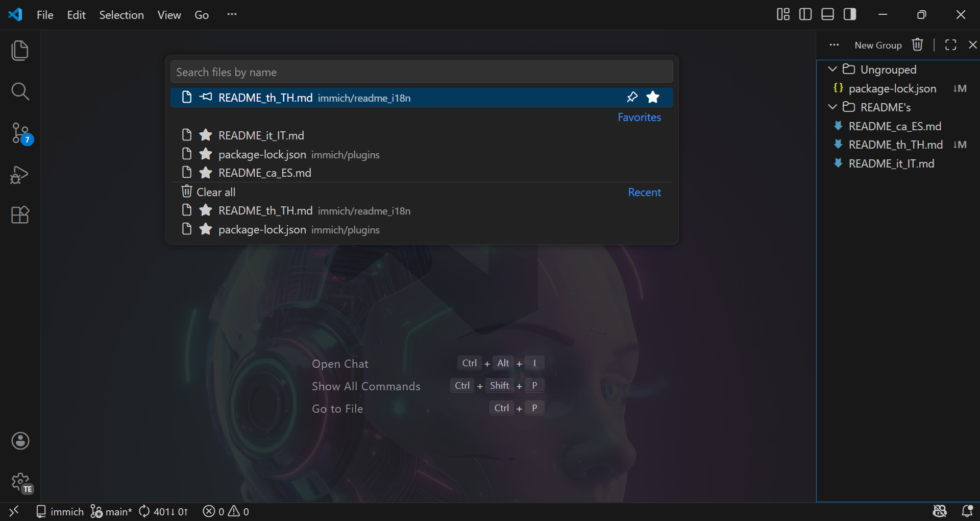Image resolution: width=980 pixels, height=521 pixels.
Task: Click the Ungrouped folder icon
Action: [x=848, y=69]
